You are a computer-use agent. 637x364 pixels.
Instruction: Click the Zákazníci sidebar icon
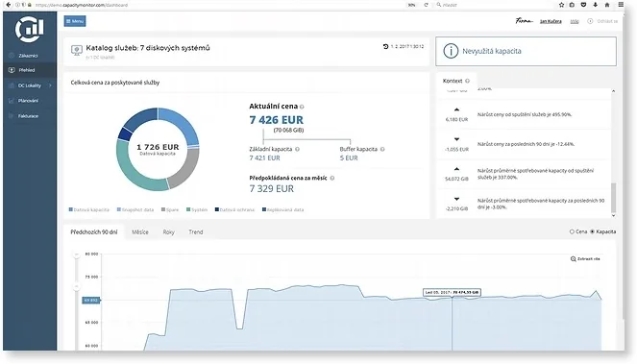point(12,56)
